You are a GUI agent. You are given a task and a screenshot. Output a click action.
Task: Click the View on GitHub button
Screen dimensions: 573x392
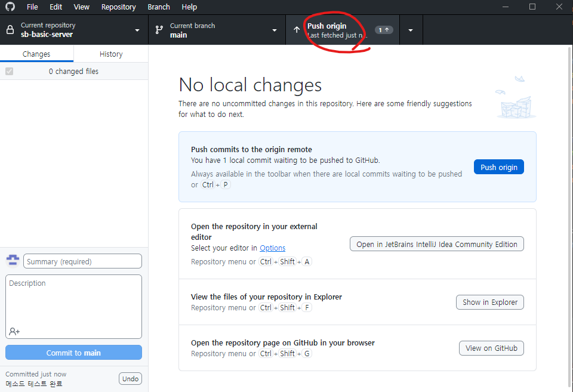click(491, 348)
